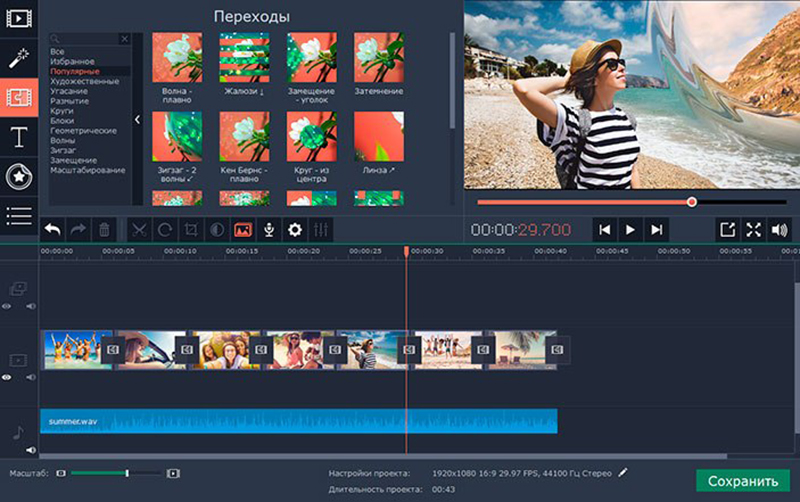Mute the overlay track speaker

click(31, 307)
